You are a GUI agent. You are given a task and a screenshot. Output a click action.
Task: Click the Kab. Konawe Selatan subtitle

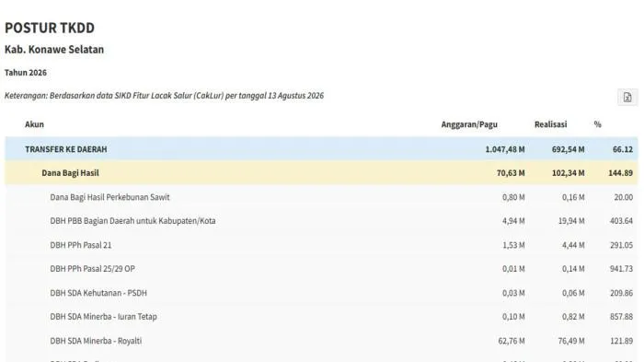tap(54, 50)
